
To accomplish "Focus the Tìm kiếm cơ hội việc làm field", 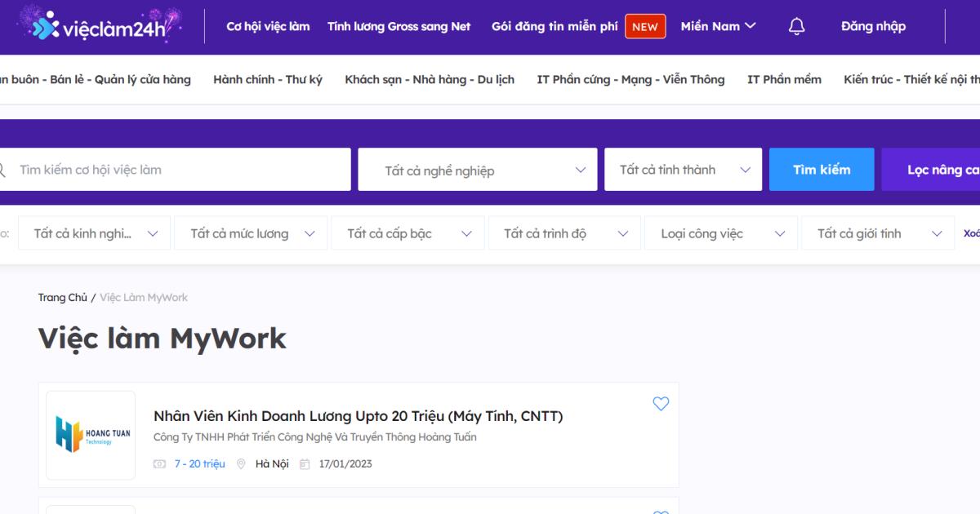I will (176, 170).
